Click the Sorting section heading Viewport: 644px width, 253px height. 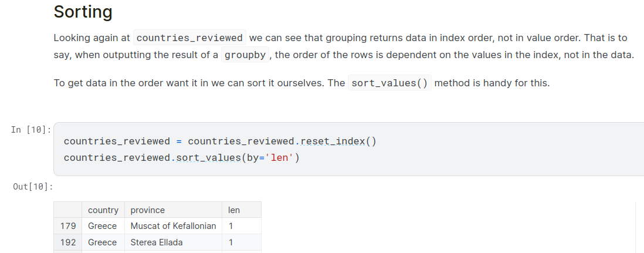(x=83, y=12)
